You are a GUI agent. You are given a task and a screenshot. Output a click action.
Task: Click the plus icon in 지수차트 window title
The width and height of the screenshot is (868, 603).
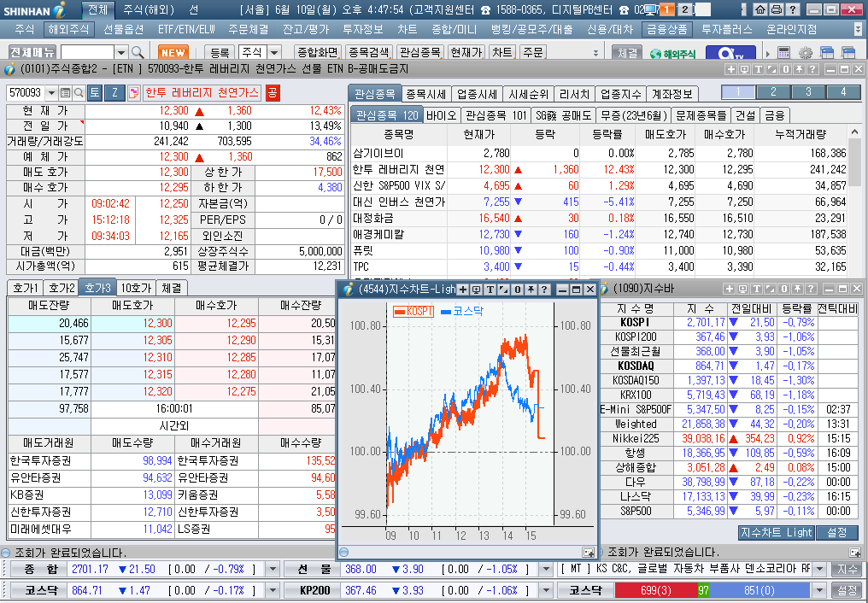463,290
